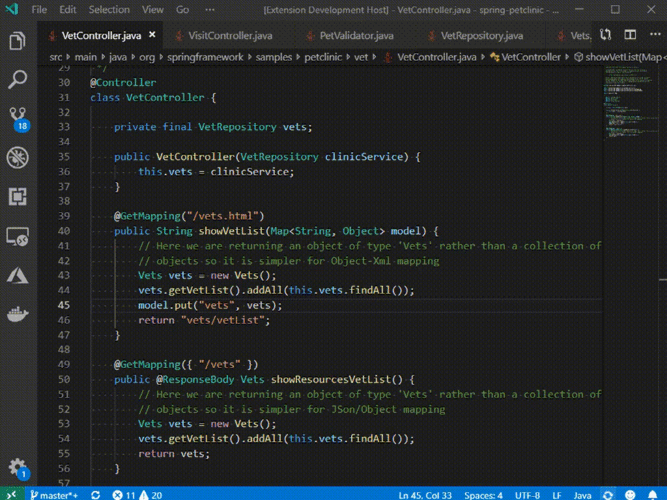Open the Extensions view icon
The width and height of the screenshot is (667, 500).
click(x=17, y=197)
